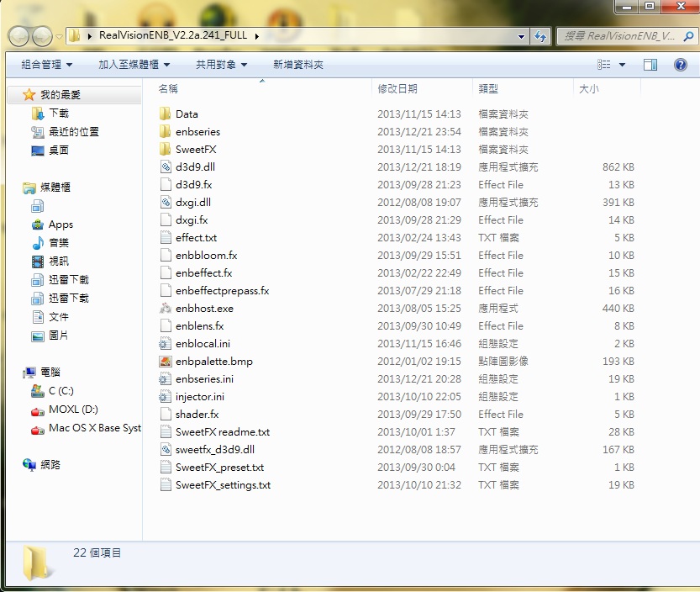This screenshot has height=592, width=700.
Task: Select the enbpalette.bmp image icon
Action: [x=166, y=361]
